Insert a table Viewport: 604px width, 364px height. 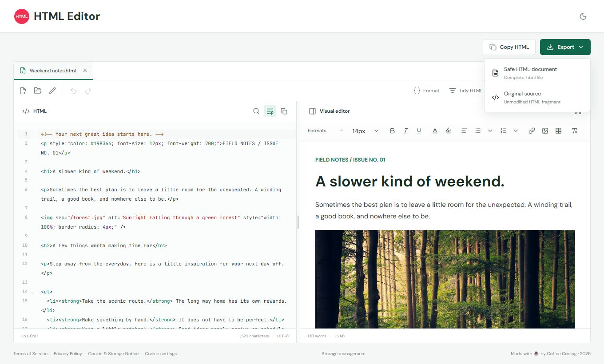[559, 131]
